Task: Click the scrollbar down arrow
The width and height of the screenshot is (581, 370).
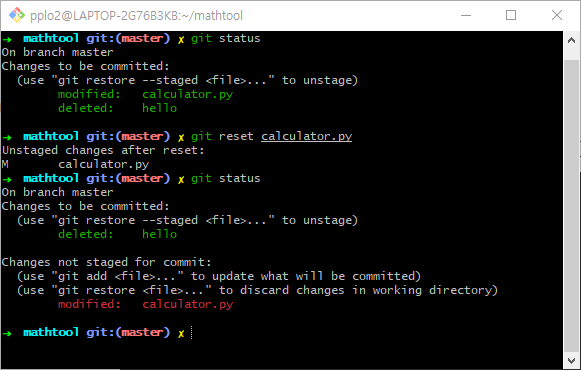Action: (x=571, y=360)
